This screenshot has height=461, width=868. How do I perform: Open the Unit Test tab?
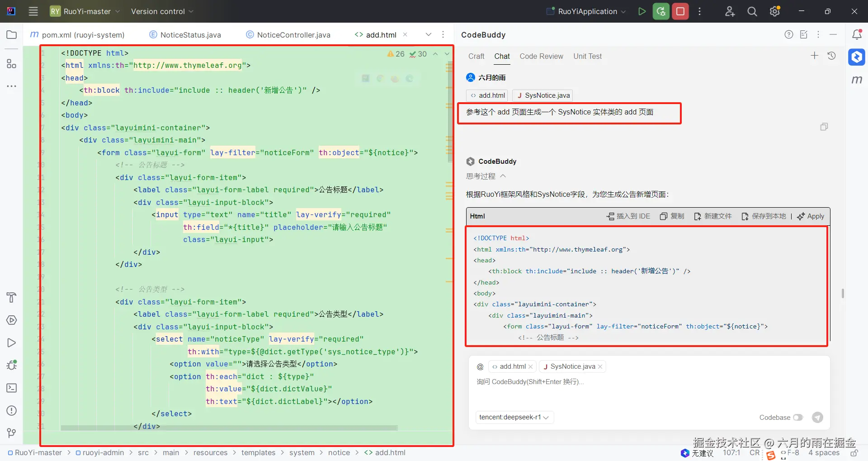(587, 56)
